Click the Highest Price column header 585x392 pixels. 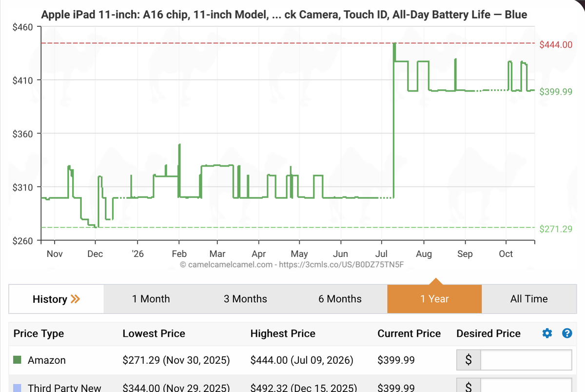[x=283, y=333]
